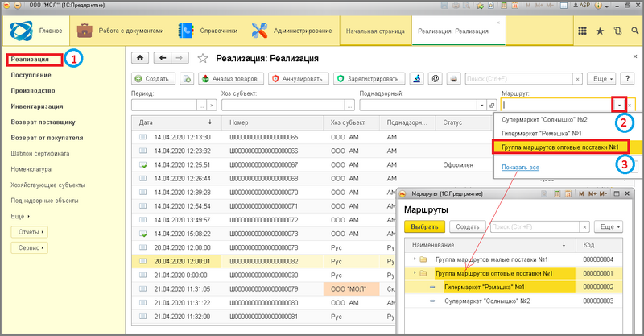Click the Справочники phone book icon
This screenshot has width=644, height=336.
186,31
